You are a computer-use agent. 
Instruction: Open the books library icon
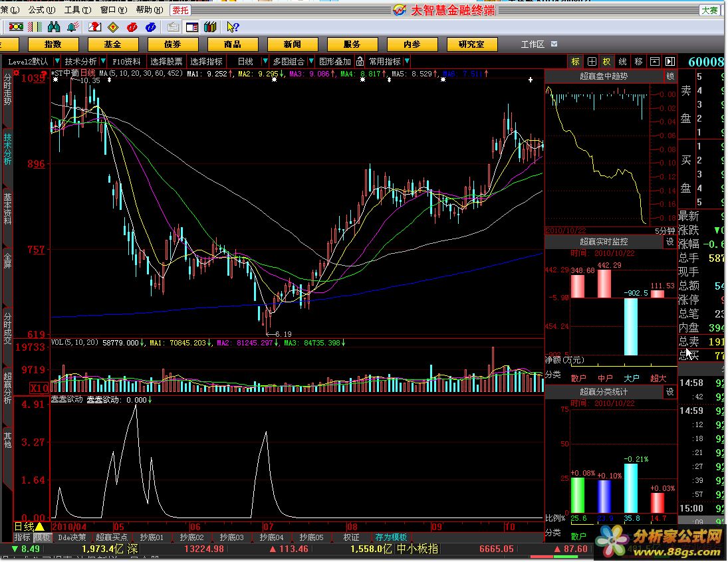[x=210, y=27]
